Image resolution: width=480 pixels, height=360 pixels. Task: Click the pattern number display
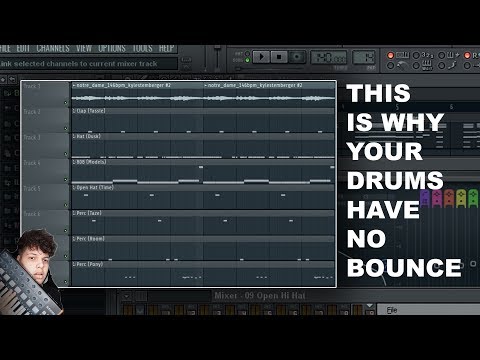pyautogui.click(x=364, y=58)
